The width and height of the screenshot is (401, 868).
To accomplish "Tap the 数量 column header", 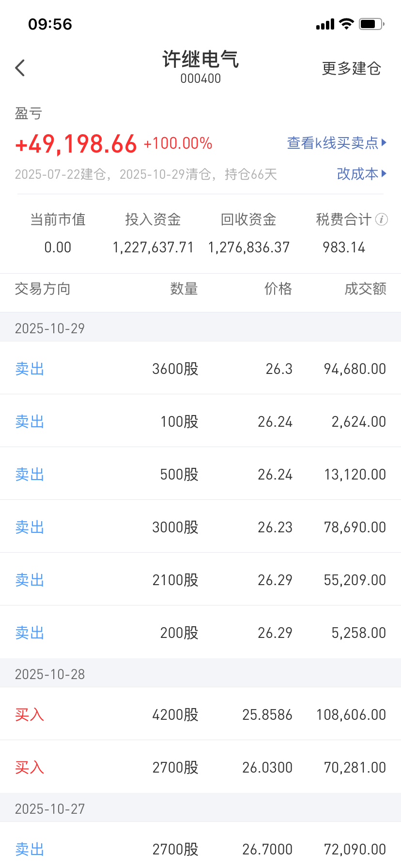I will [184, 289].
